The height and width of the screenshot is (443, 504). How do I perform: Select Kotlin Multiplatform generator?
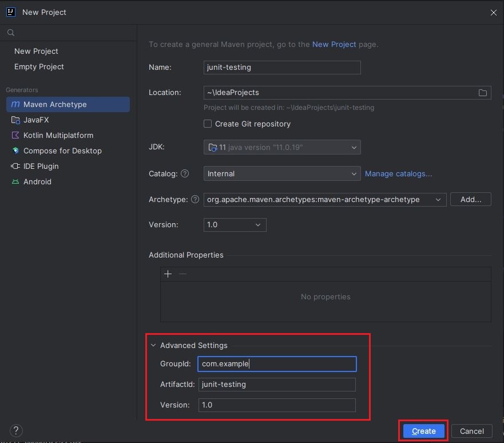68,135
